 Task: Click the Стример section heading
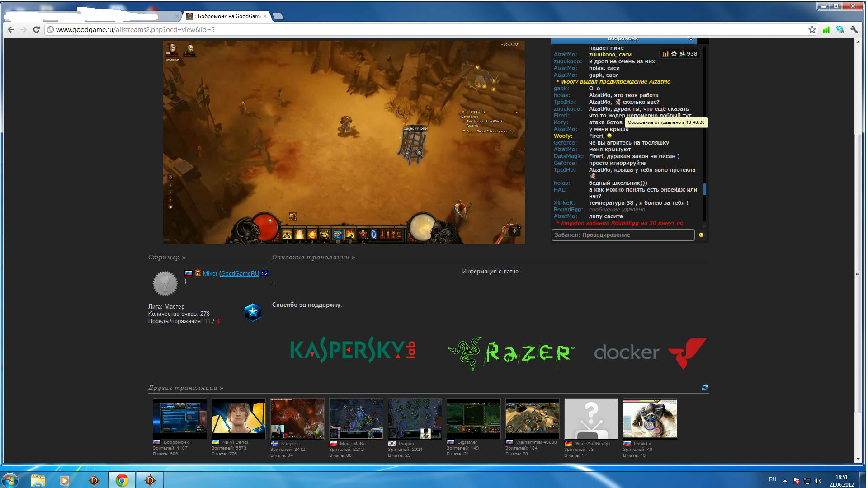[167, 258]
